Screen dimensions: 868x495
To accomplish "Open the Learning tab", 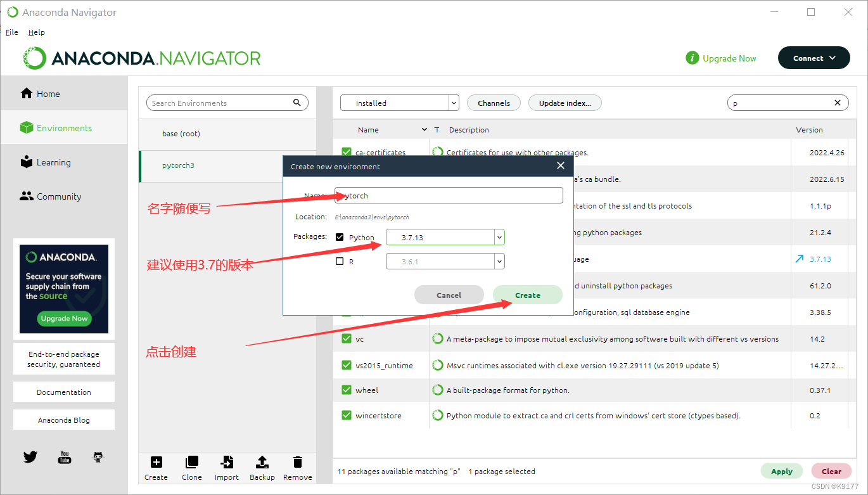I will click(63, 162).
